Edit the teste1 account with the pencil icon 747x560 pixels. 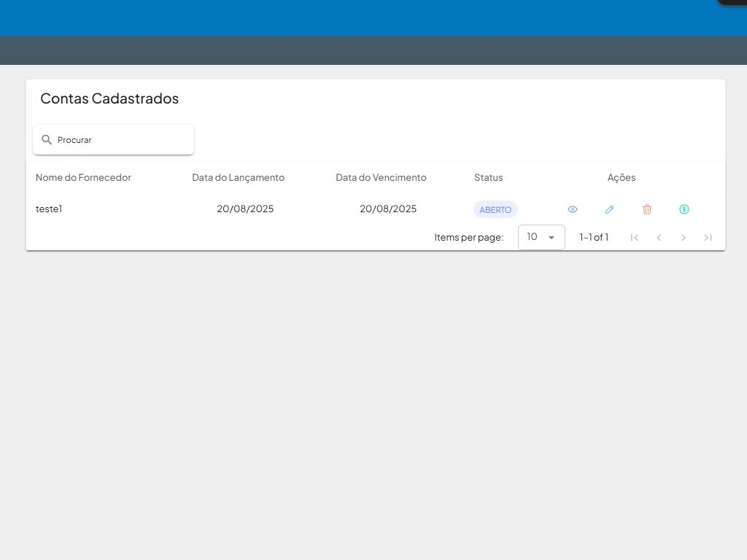(610, 209)
